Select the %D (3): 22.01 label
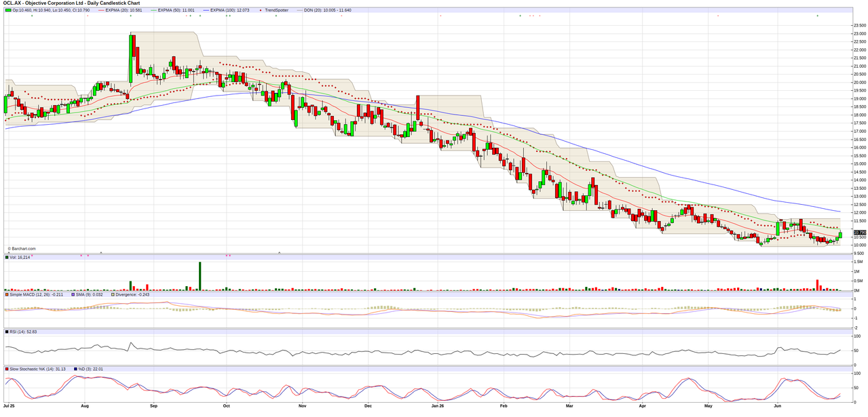The image size is (868, 417). 90,369
